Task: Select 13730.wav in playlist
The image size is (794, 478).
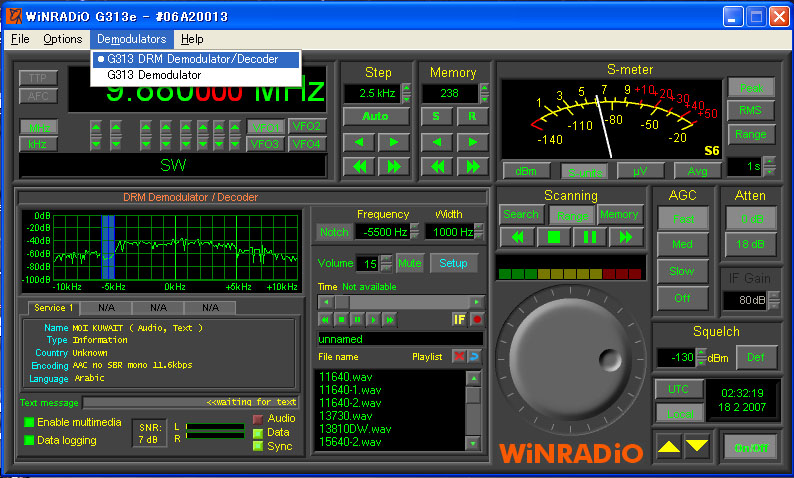Action: tap(345, 416)
